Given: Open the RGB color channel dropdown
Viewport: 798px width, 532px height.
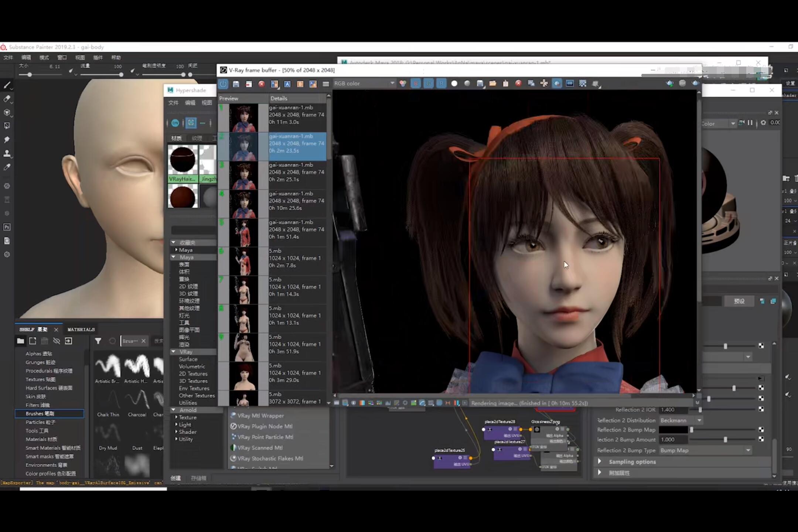Looking at the screenshot, I should click(x=392, y=83).
